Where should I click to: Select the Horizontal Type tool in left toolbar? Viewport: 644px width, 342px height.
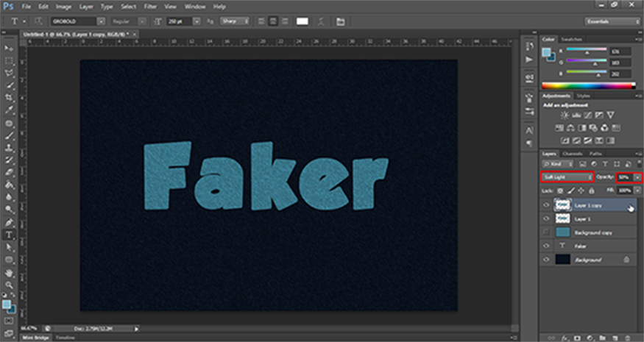pos(10,235)
